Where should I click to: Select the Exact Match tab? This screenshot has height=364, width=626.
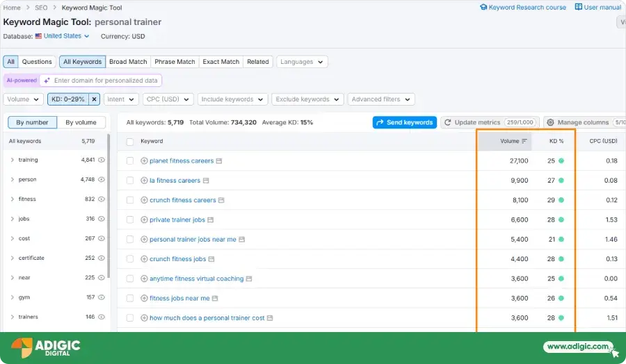(220, 62)
